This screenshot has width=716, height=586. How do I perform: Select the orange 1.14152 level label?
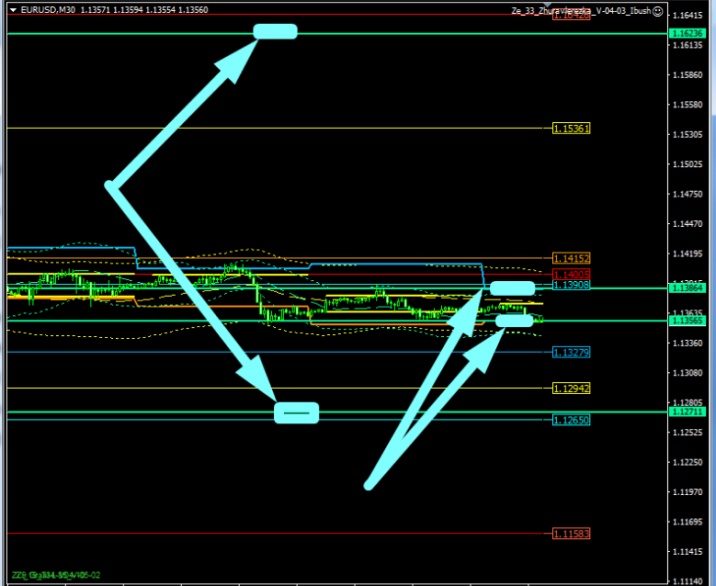pyautogui.click(x=571, y=258)
